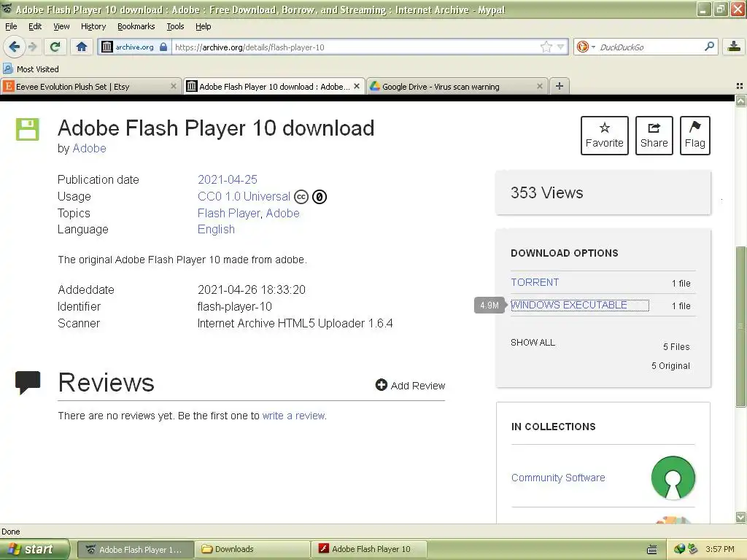The width and height of the screenshot is (747, 560).
Task: Click the Reviews speech bubble icon
Action: [28, 382]
